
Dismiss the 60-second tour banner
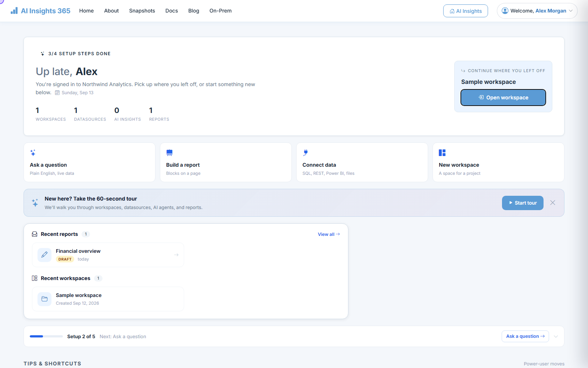[553, 203]
